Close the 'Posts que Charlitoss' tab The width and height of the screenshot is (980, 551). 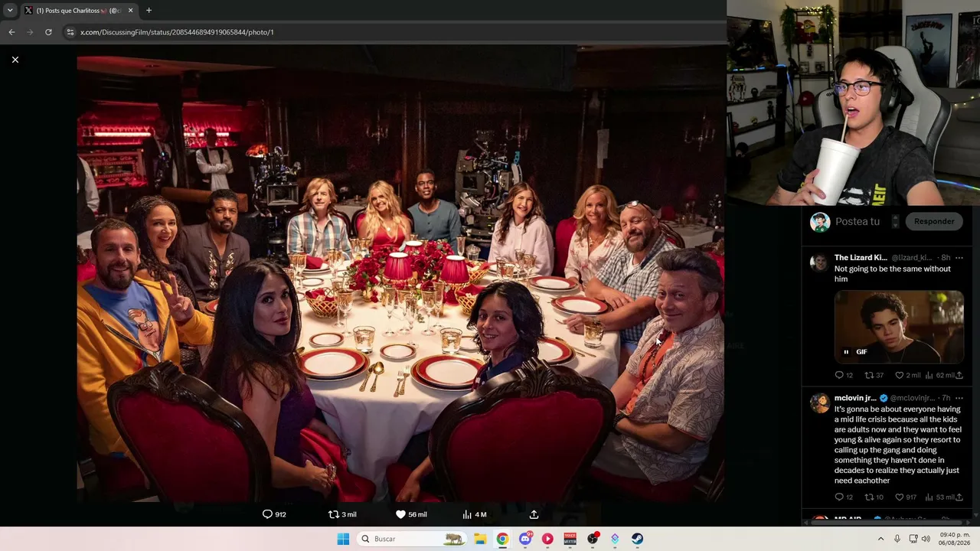coord(130,11)
